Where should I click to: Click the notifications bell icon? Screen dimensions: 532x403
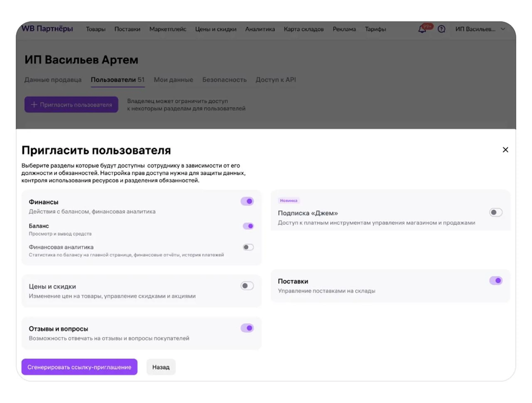click(422, 29)
